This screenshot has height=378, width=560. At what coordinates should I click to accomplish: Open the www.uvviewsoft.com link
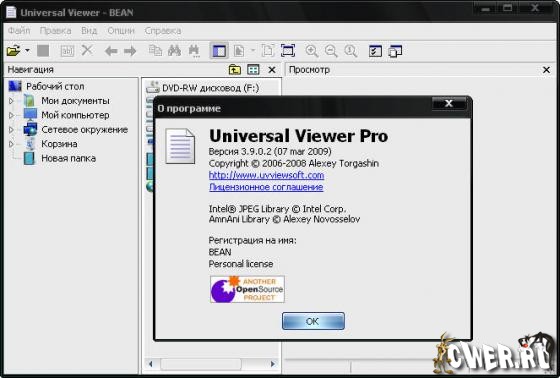click(x=266, y=175)
